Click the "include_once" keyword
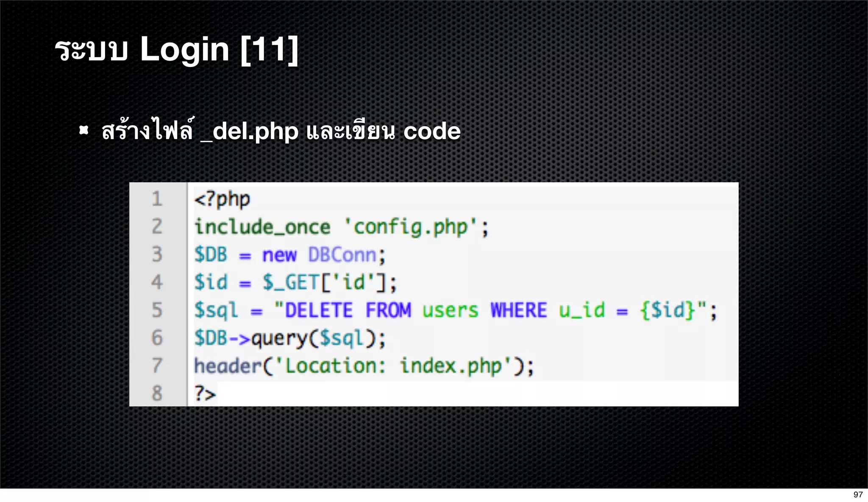This screenshot has height=502, width=868. 262,227
